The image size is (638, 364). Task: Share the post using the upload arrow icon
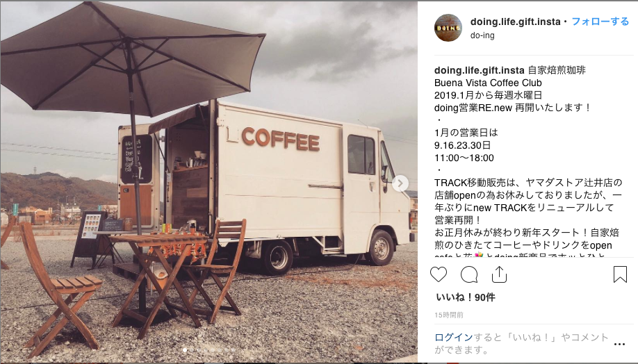[499, 275]
